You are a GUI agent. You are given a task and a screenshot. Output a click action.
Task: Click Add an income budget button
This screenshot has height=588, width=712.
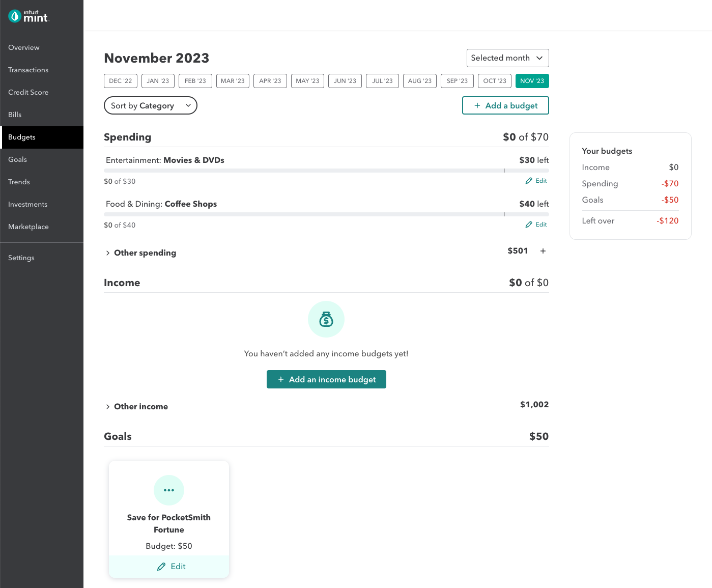[x=326, y=379]
